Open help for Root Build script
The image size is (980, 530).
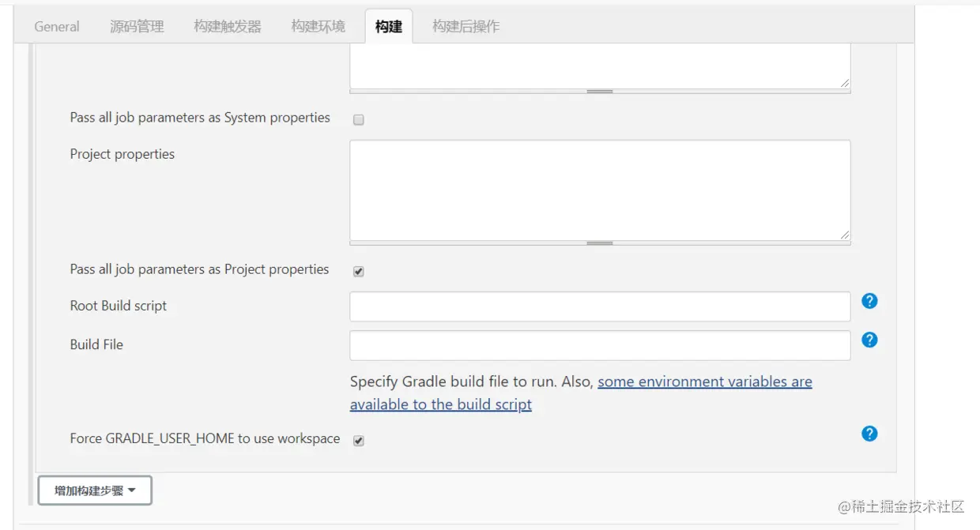pos(869,301)
